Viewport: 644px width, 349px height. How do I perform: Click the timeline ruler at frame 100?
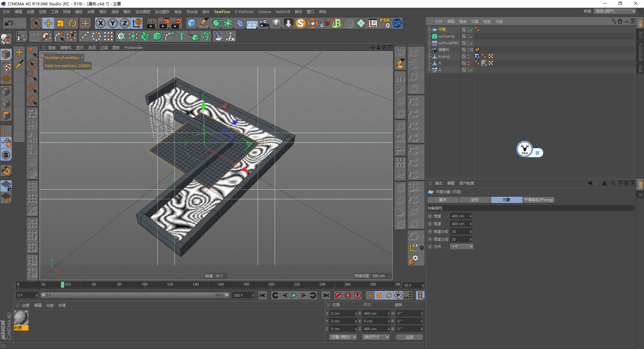pyautogui.click(x=145, y=285)
